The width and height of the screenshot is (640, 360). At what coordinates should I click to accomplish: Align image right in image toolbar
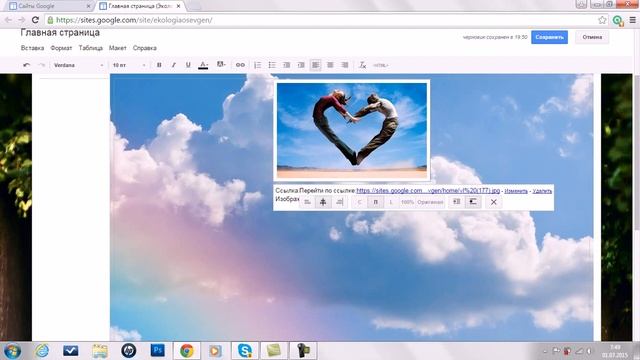point(339,202)
